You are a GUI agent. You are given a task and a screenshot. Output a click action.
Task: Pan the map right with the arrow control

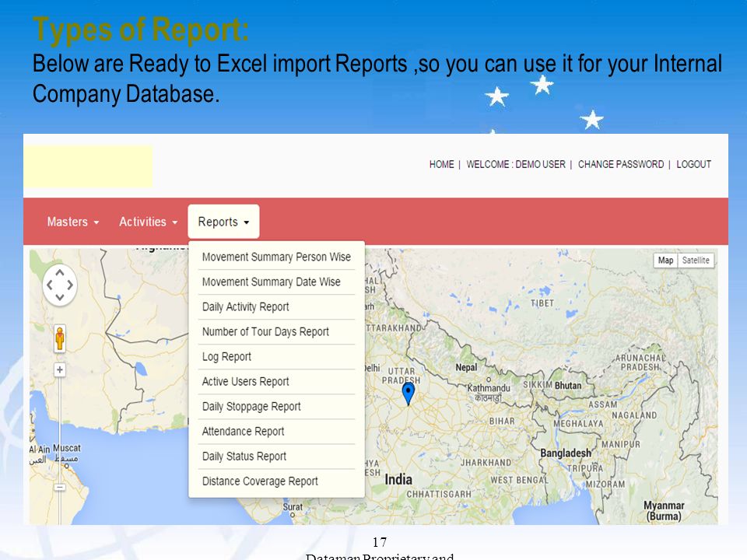pyautogui.click(x=70, y=285)
